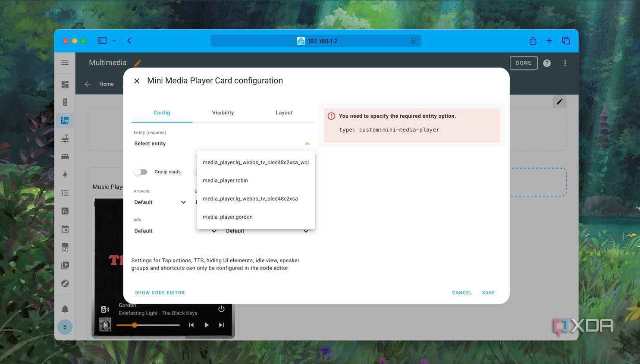Open the HACS store sidebar icon
The height and width of the screenshot is (364, 640).
65,247
